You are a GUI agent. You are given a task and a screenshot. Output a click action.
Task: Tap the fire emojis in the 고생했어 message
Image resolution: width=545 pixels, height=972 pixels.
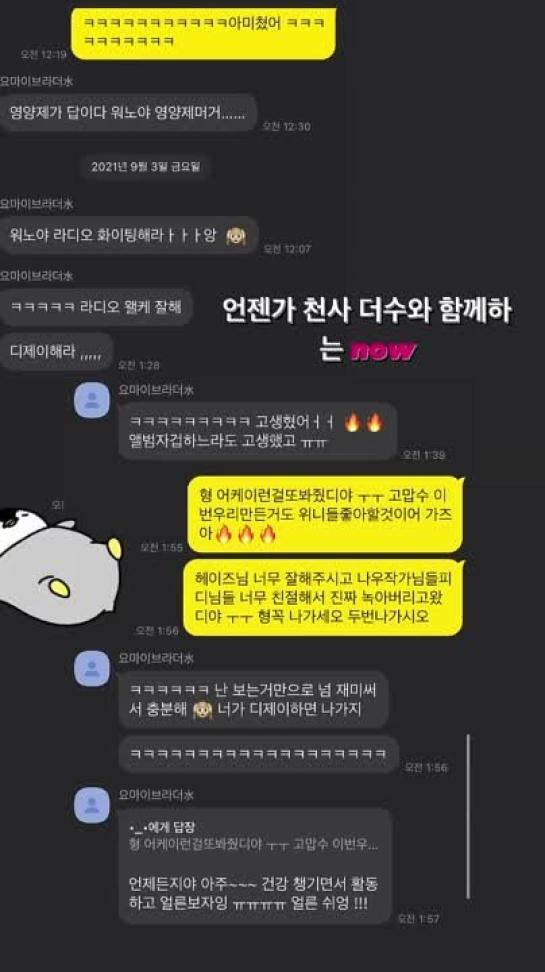[x=363, y=423]
